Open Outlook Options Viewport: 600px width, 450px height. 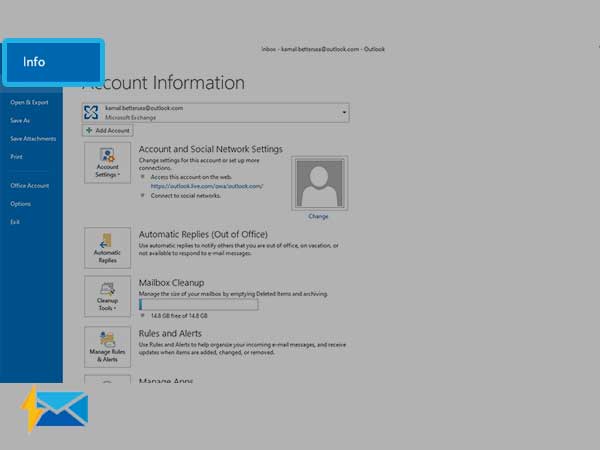(x=20, y=204)
